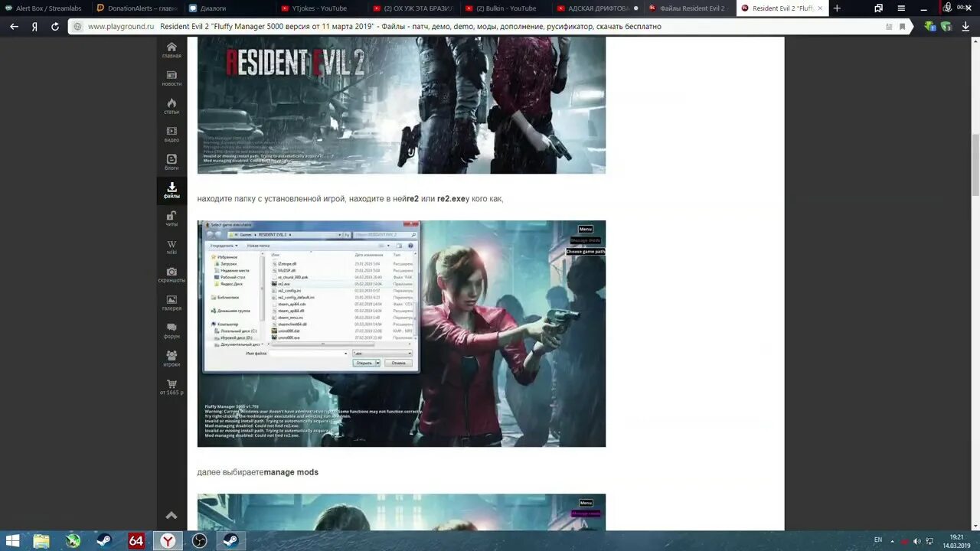This screenshot has height=551, width=980.
Task: Click the EN language indicator in tray
Action: (x=878, y=541)
